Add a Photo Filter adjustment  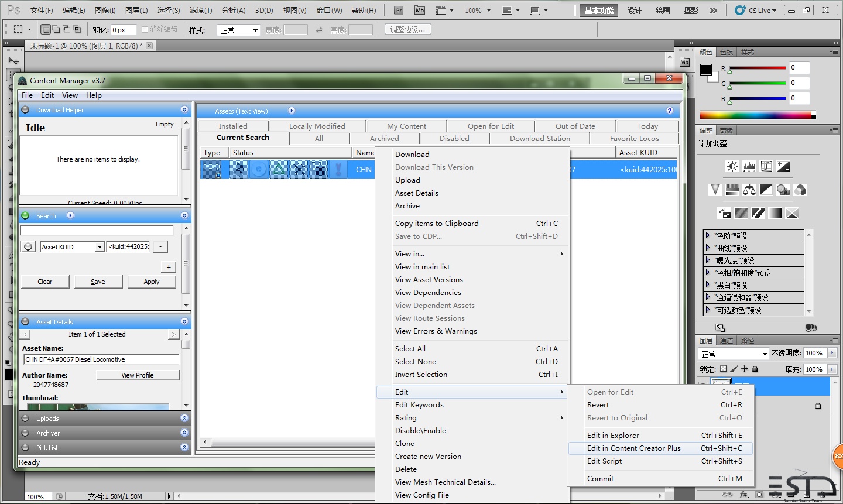pos(783,190)
